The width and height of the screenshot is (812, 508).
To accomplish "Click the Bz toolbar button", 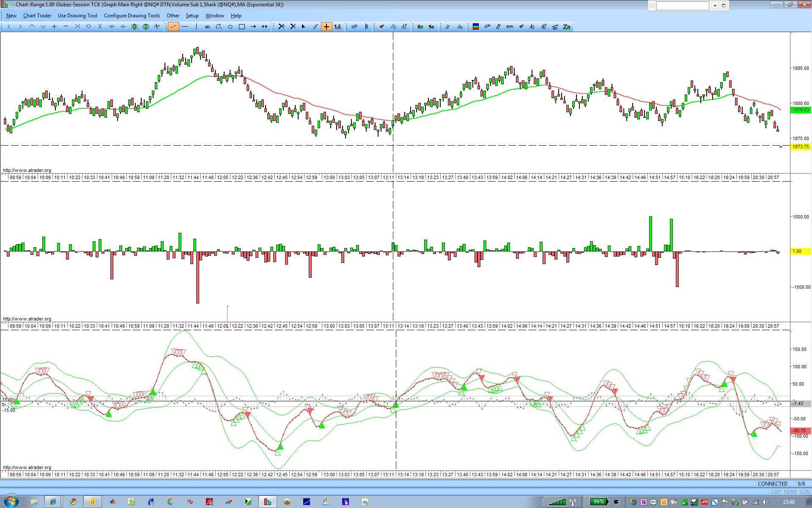I will click(x=420, y=27).
